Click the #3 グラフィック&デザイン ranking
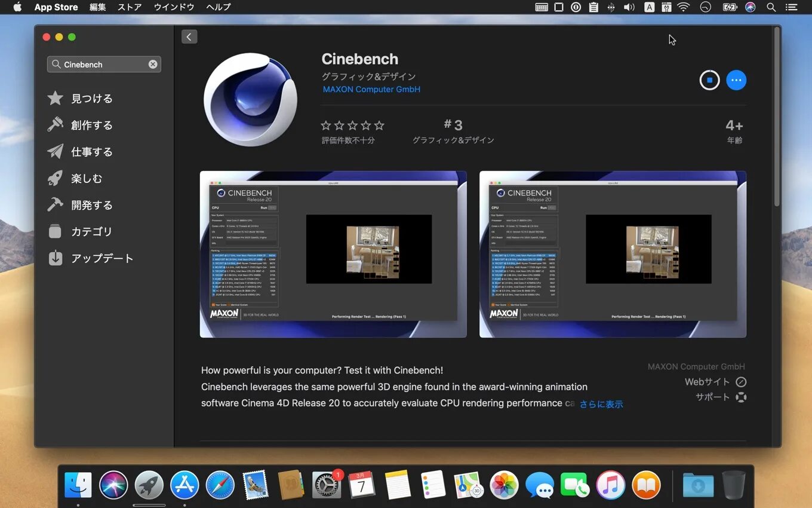 pos(453,131)
